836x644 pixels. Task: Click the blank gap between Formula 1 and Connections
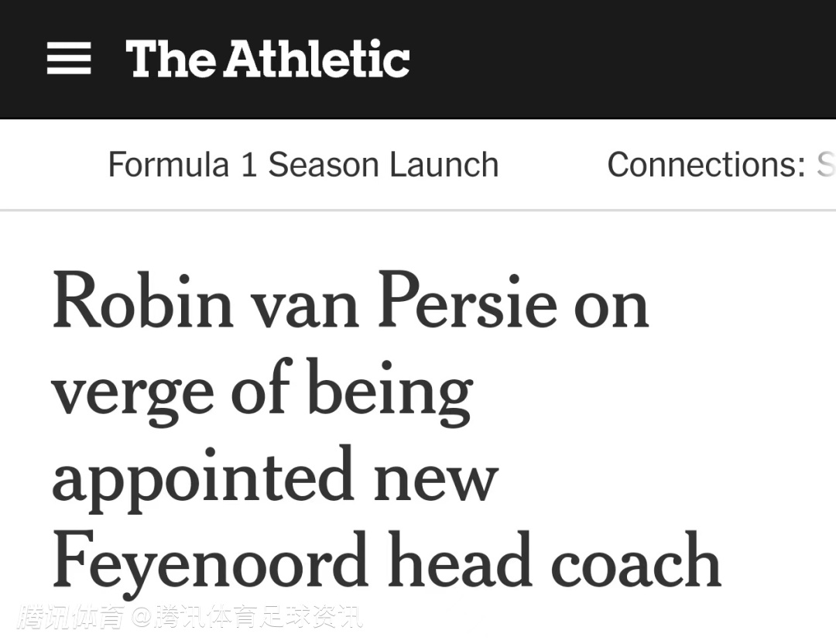(553, 165)
